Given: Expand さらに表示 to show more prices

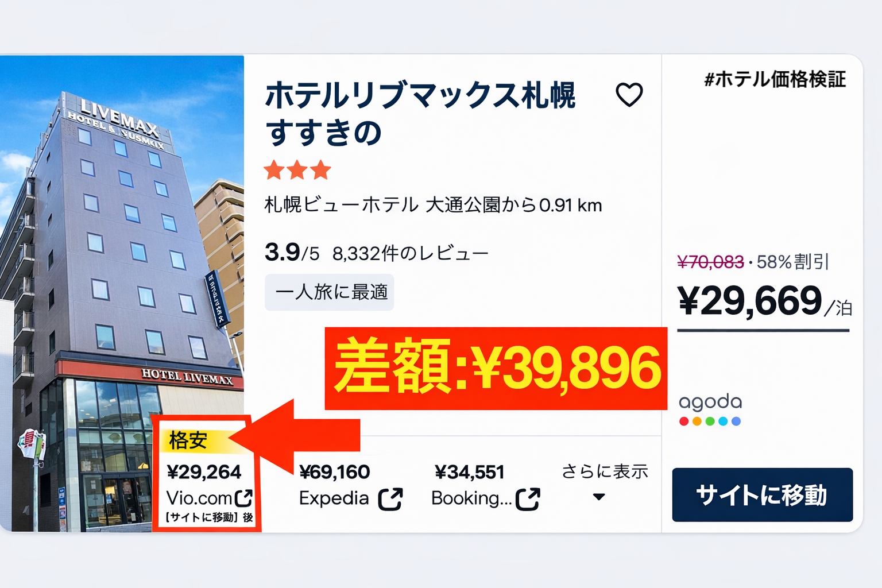Looking at the screenshot, I should (x=605, y=471).
